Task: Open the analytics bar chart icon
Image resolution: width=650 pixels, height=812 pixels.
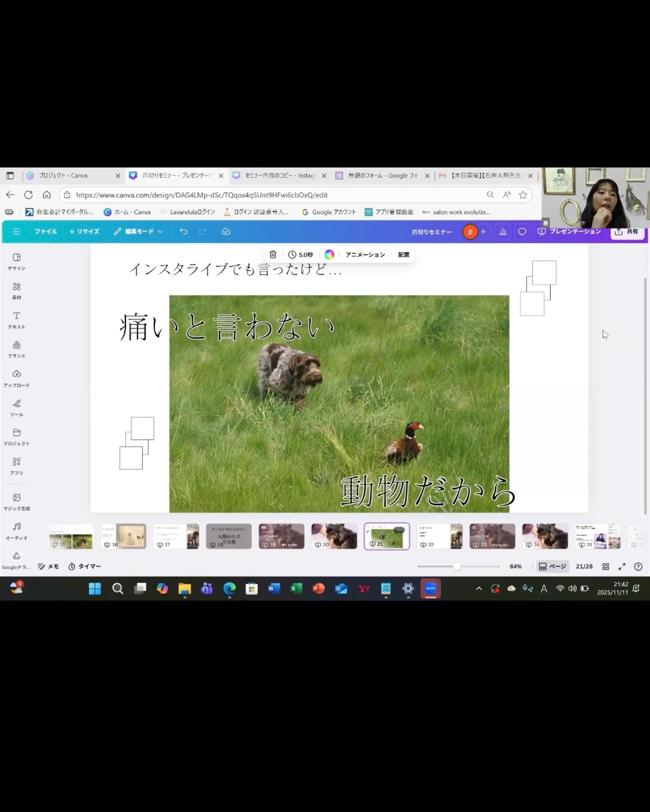Action: coord(503,232)
